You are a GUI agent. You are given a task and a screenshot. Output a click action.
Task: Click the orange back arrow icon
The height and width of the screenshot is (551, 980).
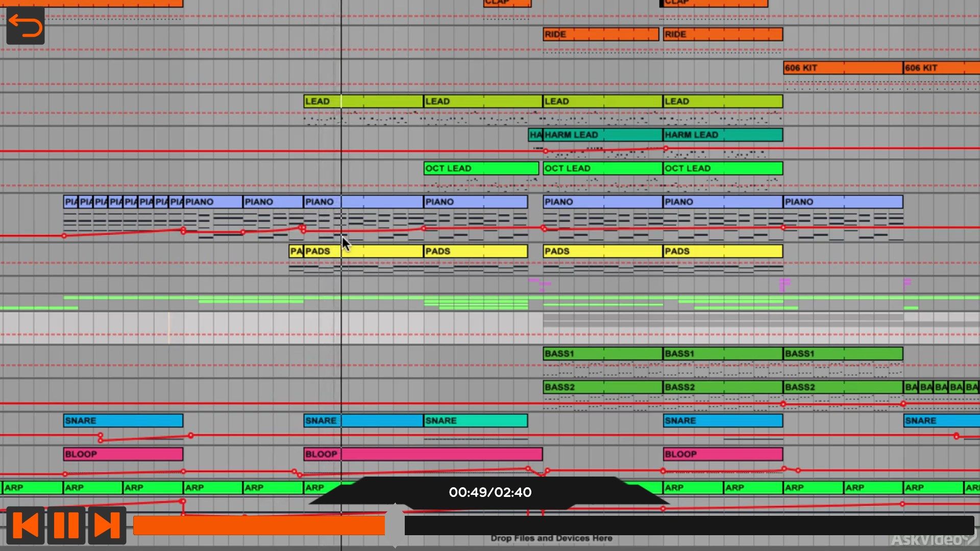point(26,26)
